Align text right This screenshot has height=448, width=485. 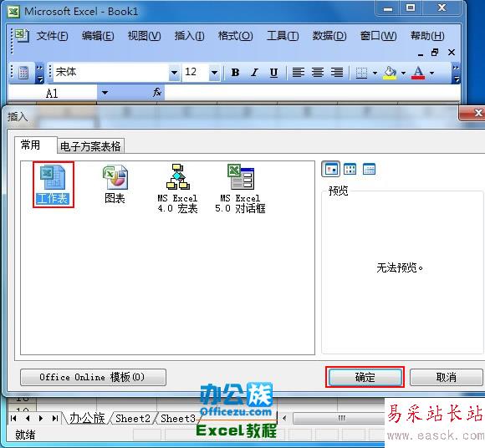pos(337,73)
